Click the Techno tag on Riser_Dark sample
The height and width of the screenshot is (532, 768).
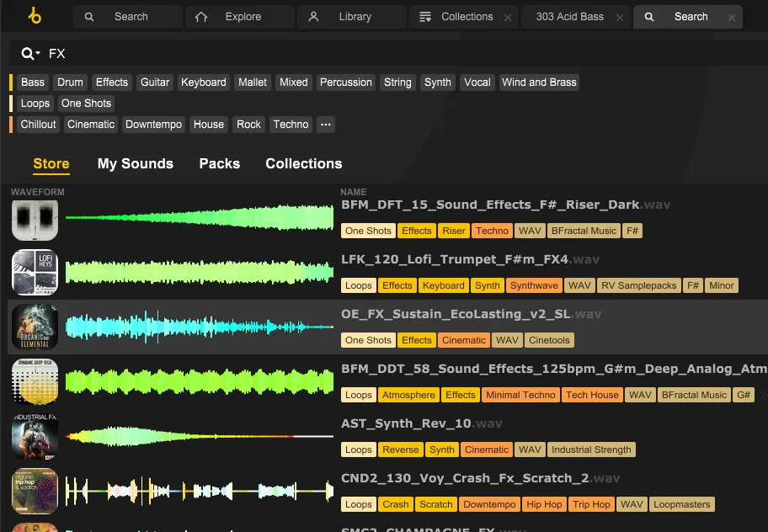(x=492, y=231)
